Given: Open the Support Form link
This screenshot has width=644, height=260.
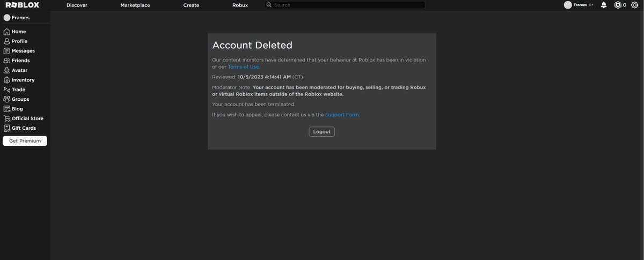Looking at the screenshot, I should 342,115.
